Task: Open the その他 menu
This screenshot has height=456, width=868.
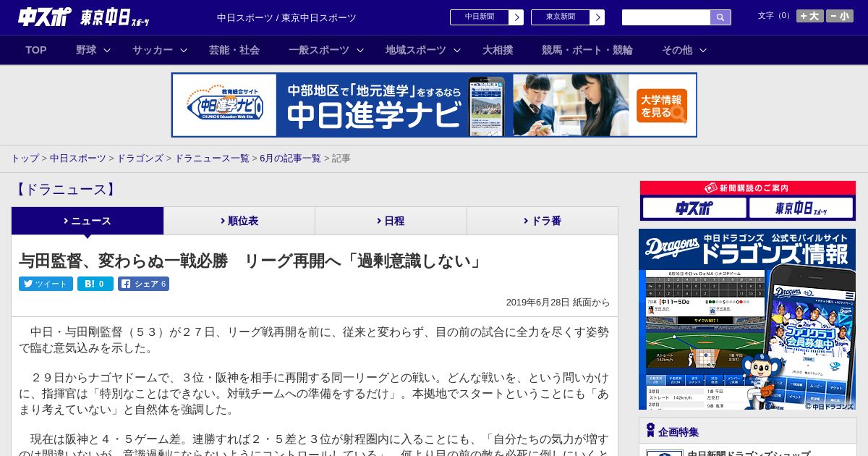Action: (x=677, y=50)
